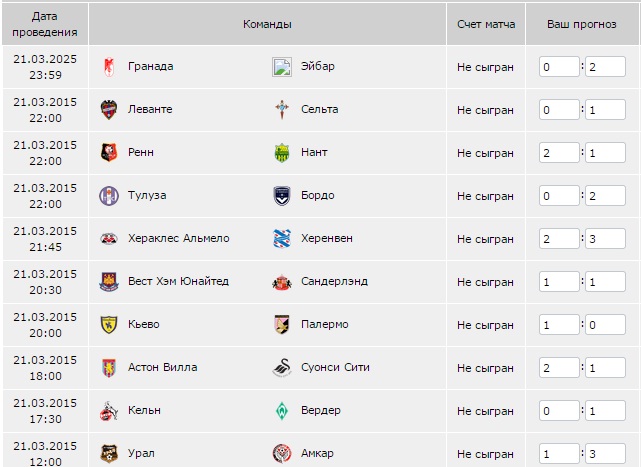Click the Heerenveen club logo
The height and width of the screenshot is (467, 641).
tap(282, 239)
